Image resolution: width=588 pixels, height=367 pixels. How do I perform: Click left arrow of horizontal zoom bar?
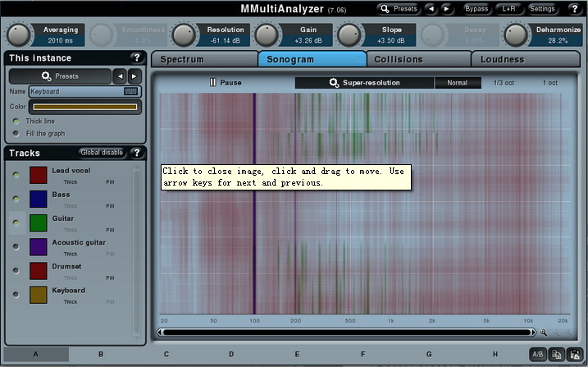(x=160, y=332)
